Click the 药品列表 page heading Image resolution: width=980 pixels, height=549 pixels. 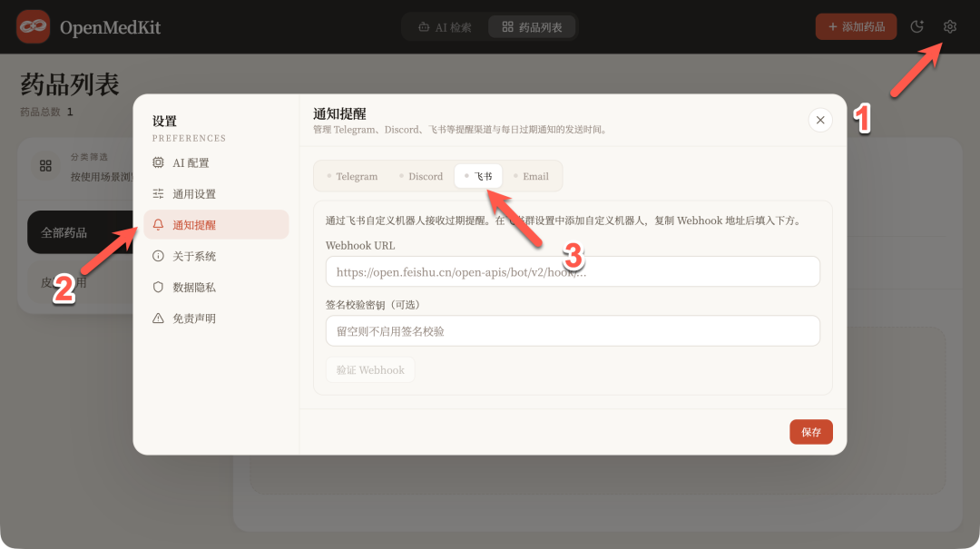pyautogui.click(x=69, y=84)
